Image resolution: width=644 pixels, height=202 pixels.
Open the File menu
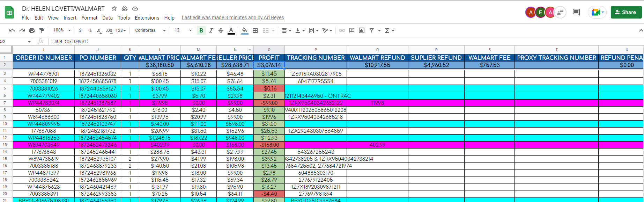pos(25,18)
